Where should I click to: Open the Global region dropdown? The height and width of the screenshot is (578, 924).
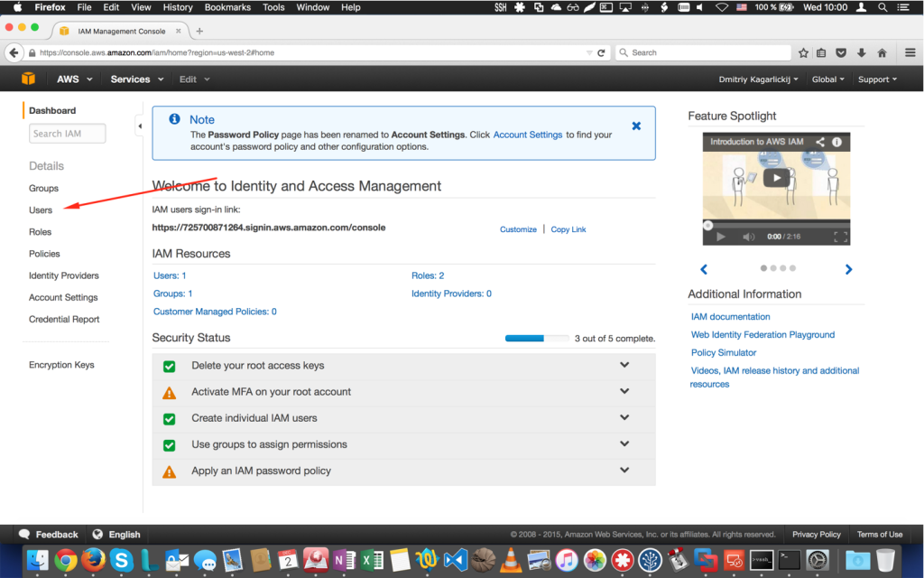point(828,79)
